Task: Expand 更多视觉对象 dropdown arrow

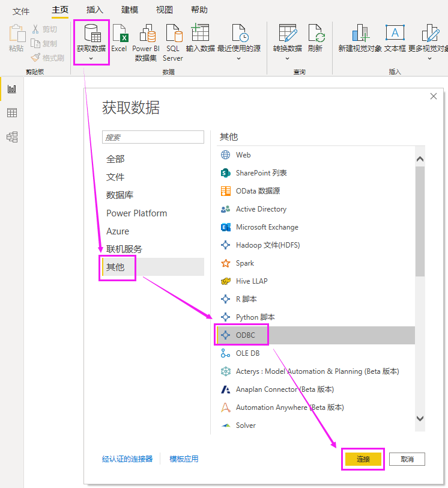Action: 429,58
